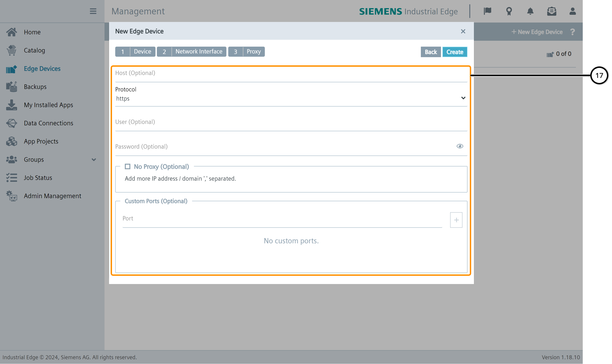Open the messages inbox icon
This screenshot has width=612, height=364.
(x=551, y=11)
